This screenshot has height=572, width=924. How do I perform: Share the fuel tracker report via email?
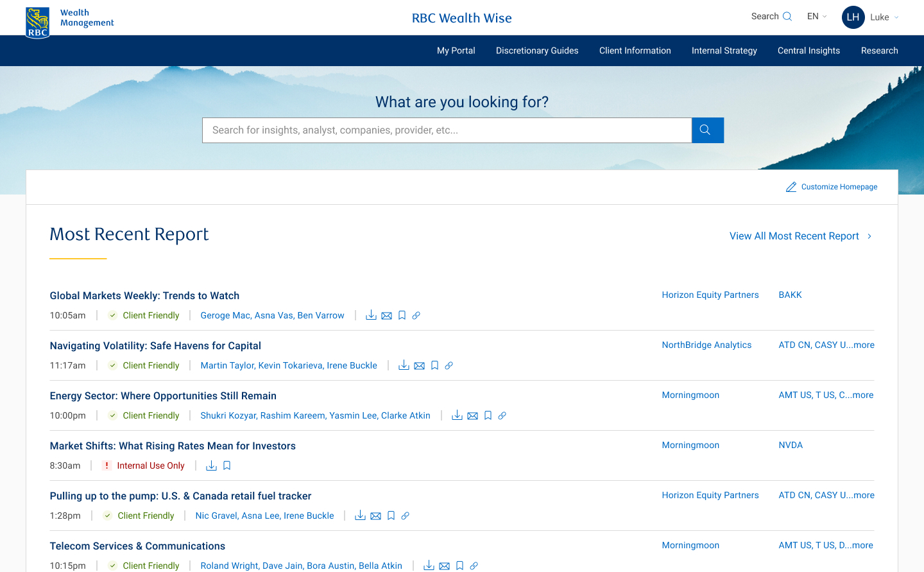pyautogui.click(x=375, y=516)
